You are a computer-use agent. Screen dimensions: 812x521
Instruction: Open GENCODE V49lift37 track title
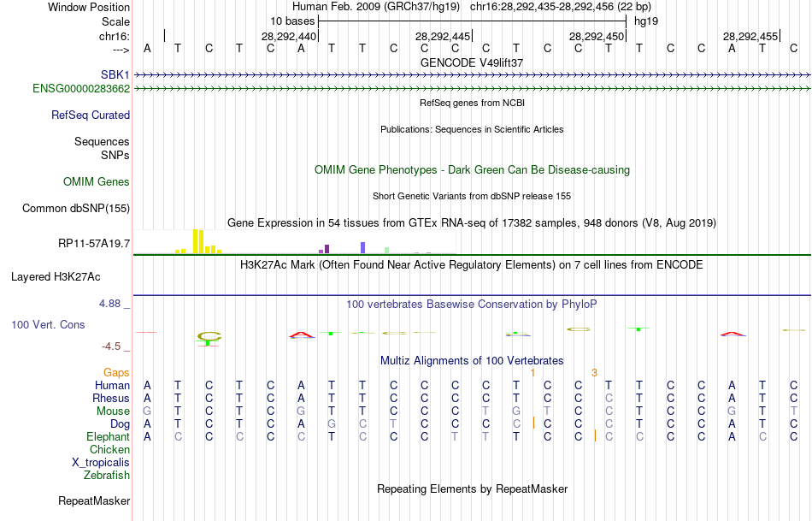[x=472, y=62]
